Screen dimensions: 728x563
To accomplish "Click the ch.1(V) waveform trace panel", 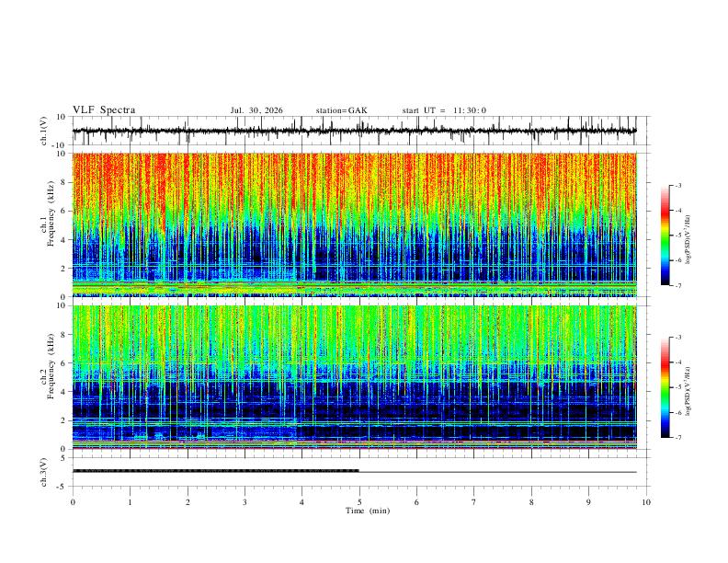I will click(354, 131).
